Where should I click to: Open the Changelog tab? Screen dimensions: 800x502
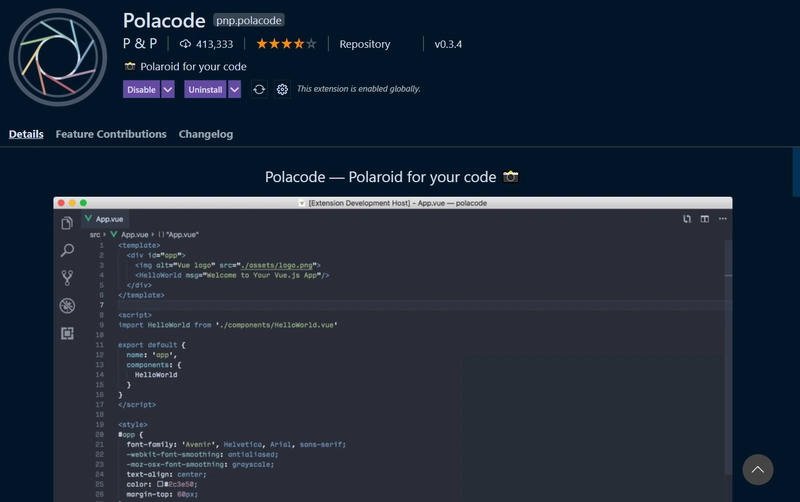click(x=206, y=134)
